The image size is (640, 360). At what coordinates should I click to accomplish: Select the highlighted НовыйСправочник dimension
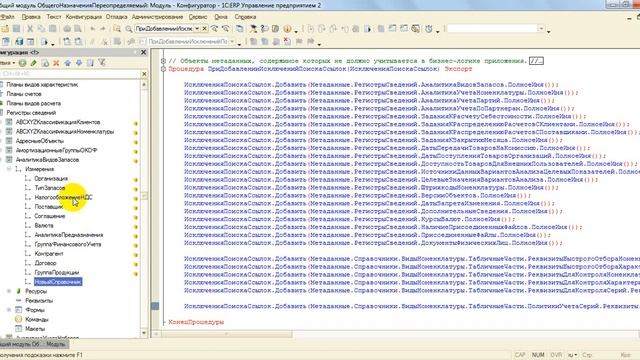pos(58,282)
